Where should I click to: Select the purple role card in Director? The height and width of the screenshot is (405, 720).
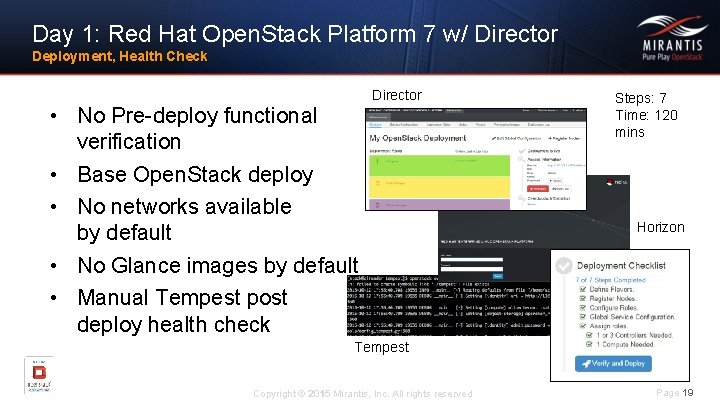(x=439, y=204)
